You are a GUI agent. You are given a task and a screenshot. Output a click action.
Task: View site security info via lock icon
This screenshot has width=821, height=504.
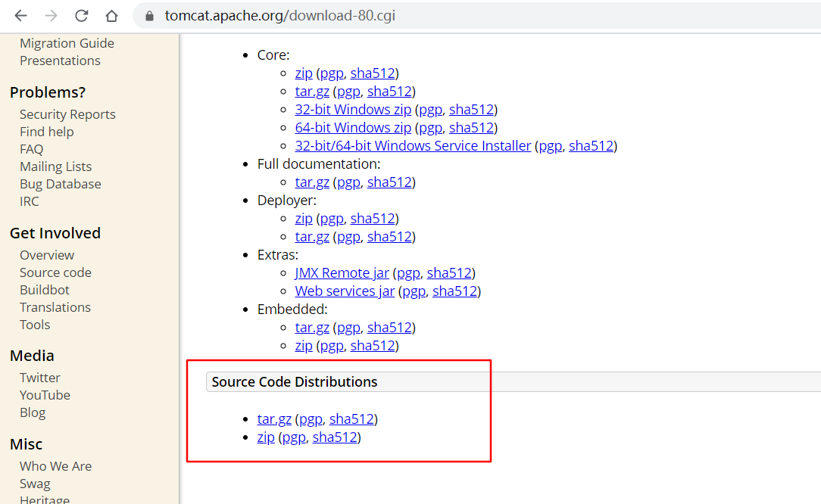149,16
